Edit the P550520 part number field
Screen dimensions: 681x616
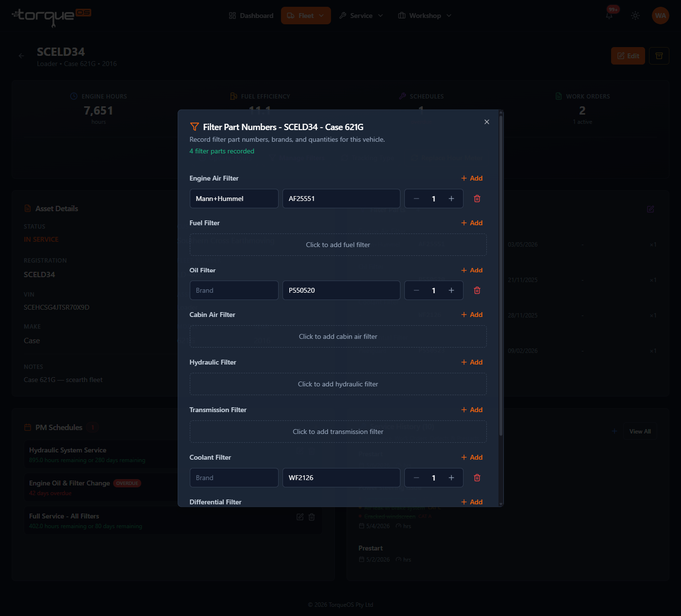(341, 290)
